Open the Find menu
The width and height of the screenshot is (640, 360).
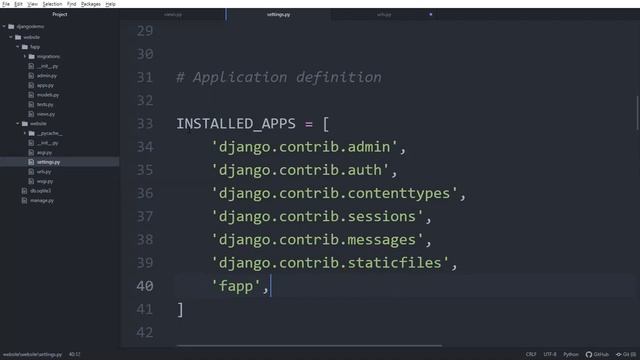tap(71, 4)
